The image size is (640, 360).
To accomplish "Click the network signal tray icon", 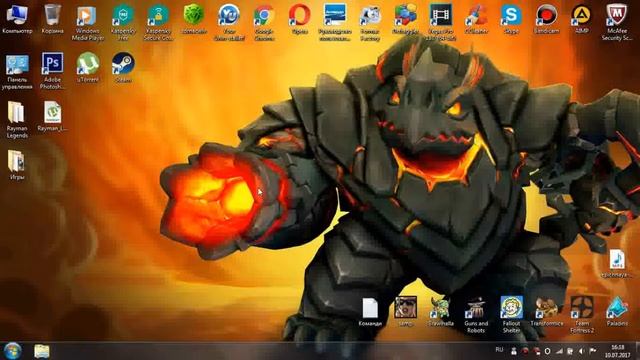I will pyautogui.click(x=559, y=351).
